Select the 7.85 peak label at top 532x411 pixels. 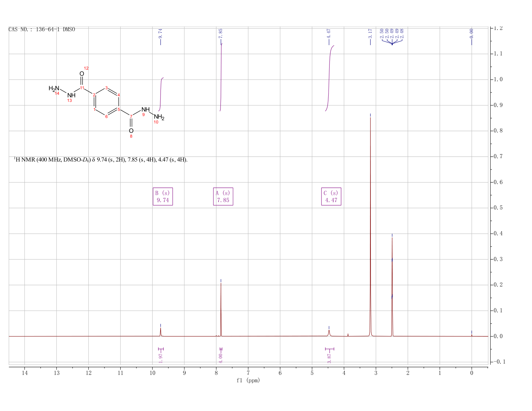point(221,34)
